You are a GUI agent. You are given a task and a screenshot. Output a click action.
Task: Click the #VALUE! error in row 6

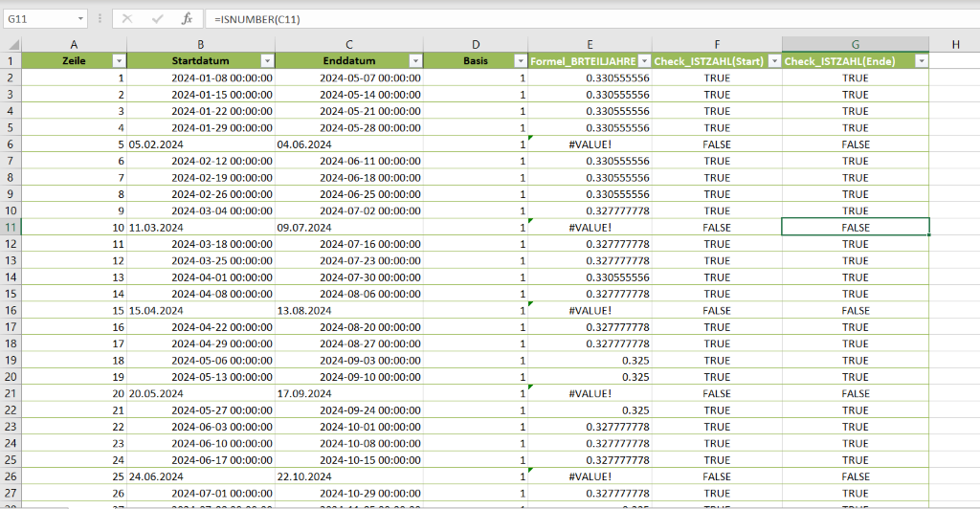tap(590, 144)
